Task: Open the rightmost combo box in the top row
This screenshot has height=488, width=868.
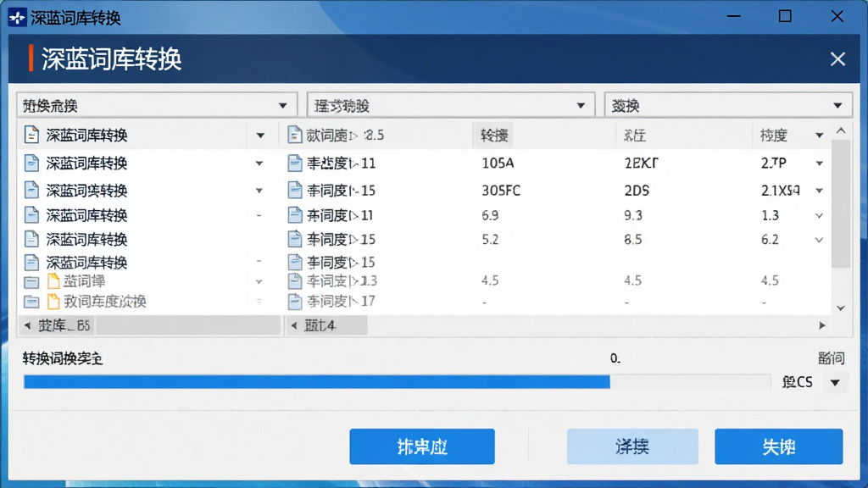Action: tap(728, 105)
